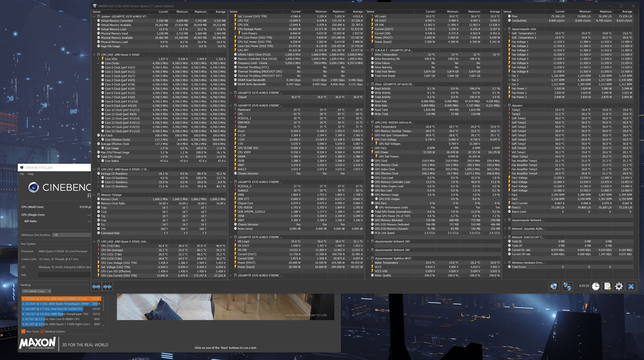Collapse the Core Clocks sub-group
644x360 pixels.
point(98,63)
